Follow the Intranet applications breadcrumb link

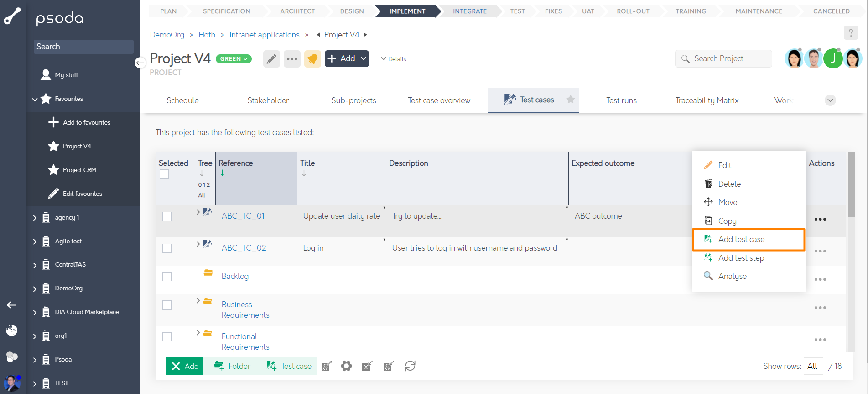(265, 35)
